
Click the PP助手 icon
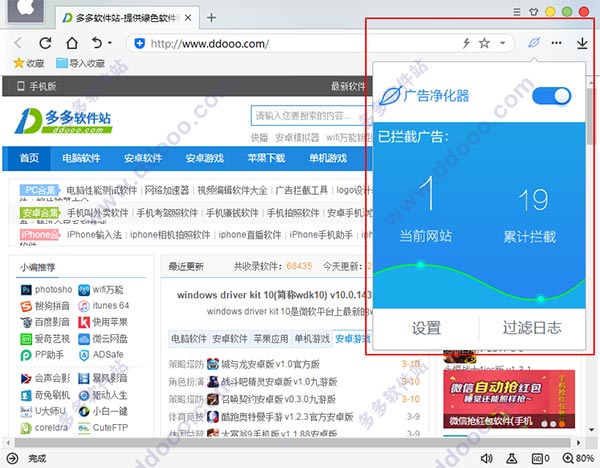[x=26, y=355]
